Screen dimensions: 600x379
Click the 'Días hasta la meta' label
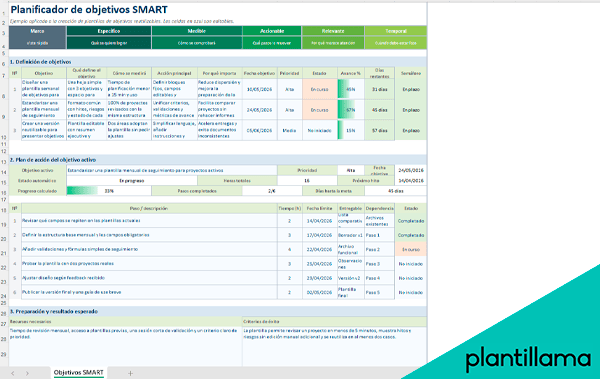coord(333,191)
